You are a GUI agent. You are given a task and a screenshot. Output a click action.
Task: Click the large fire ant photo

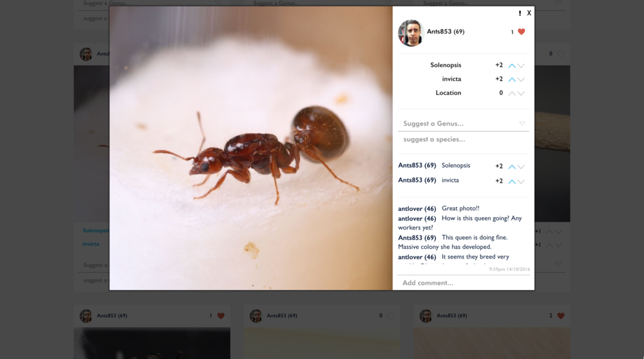point(251,148)
